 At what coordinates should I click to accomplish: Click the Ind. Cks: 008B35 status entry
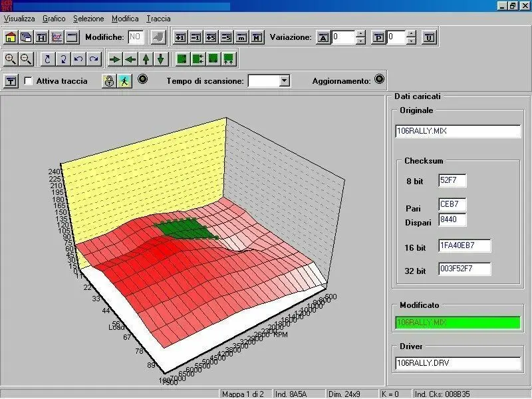(x=471, y=394)
